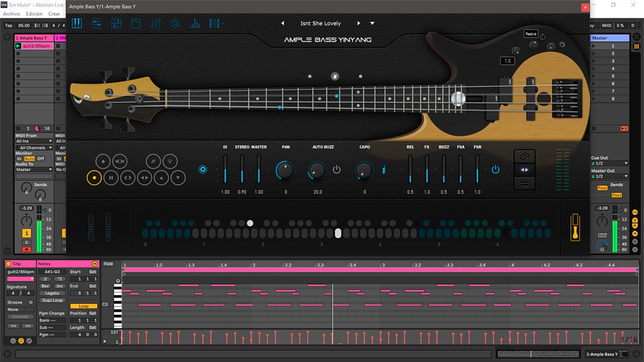Toggle the AUTO BUZZ power switch
This screenshot has height=362, width=644.
336,170
